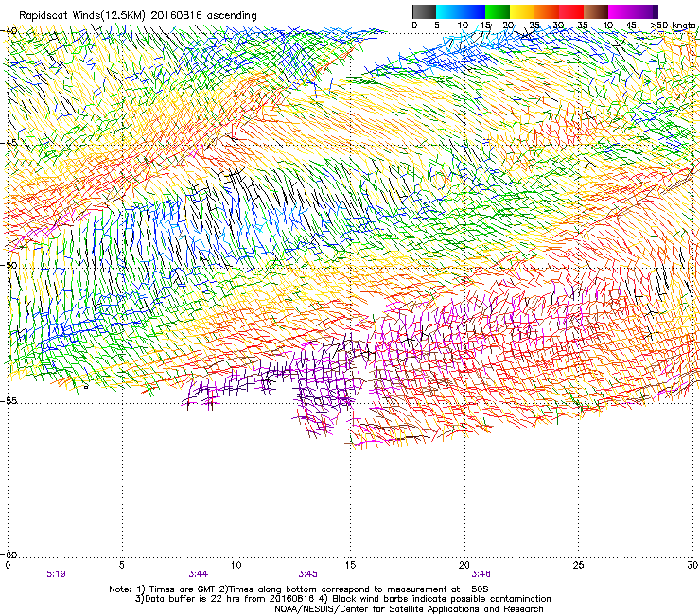The width and height of the screenshot is (700, 615).
Task: Click the gray 0-5 knots legend segment
Action: [424, 11]
